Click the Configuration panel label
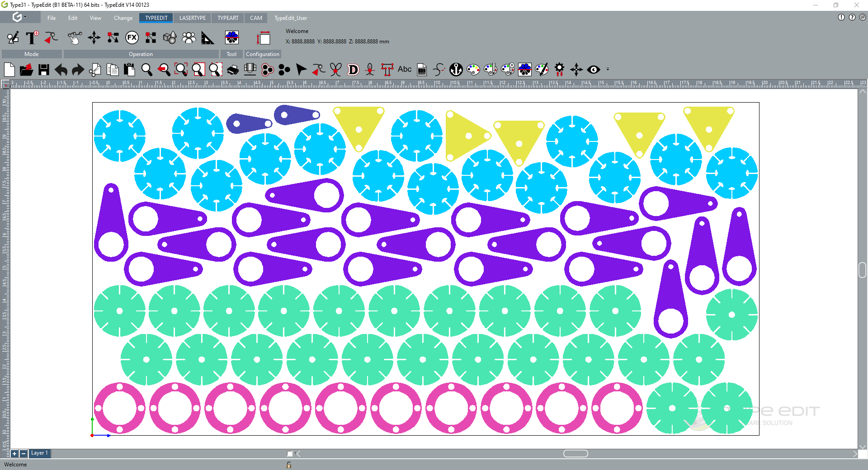This screenshot has height=470, width=868. click(262, 54)
